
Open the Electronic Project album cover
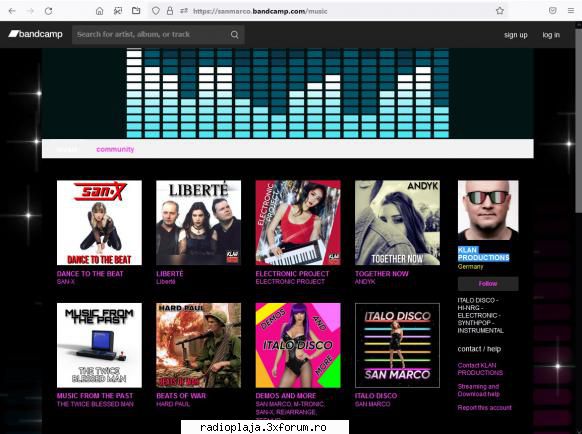click(298, 223)
